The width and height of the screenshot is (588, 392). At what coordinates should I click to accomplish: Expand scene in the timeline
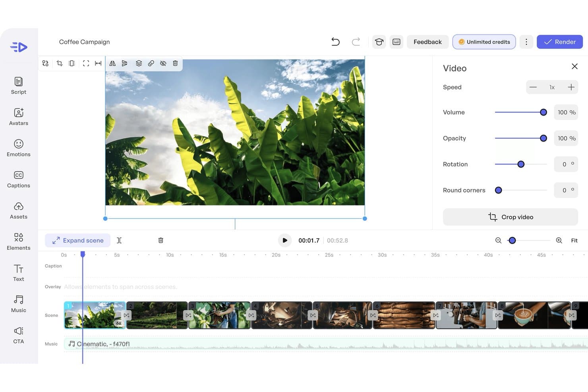click(78, 240)
